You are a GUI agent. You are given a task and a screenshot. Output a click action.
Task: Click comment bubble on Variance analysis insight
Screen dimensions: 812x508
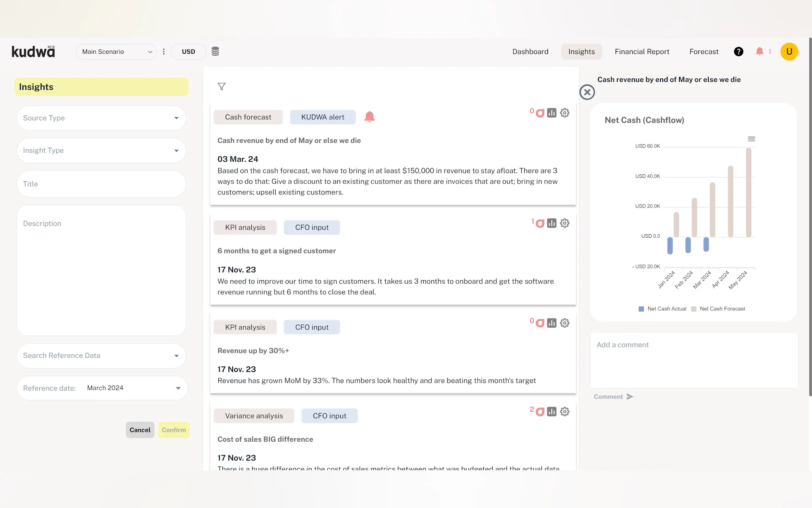(x=540, y=412)
